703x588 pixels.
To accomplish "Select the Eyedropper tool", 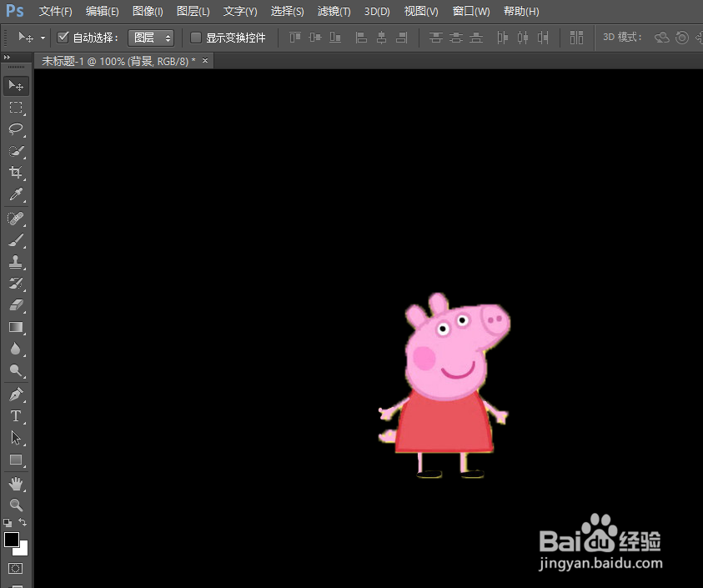I will click(16, 194).
